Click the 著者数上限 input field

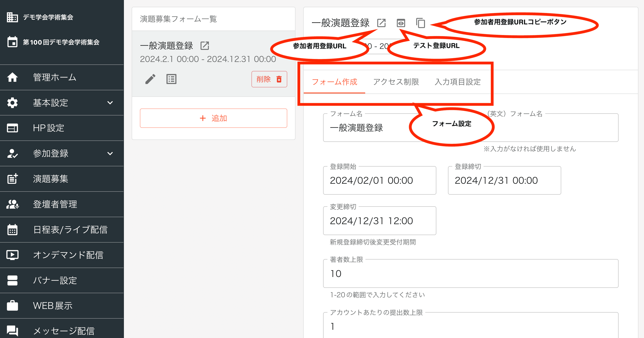pos(470,273)
